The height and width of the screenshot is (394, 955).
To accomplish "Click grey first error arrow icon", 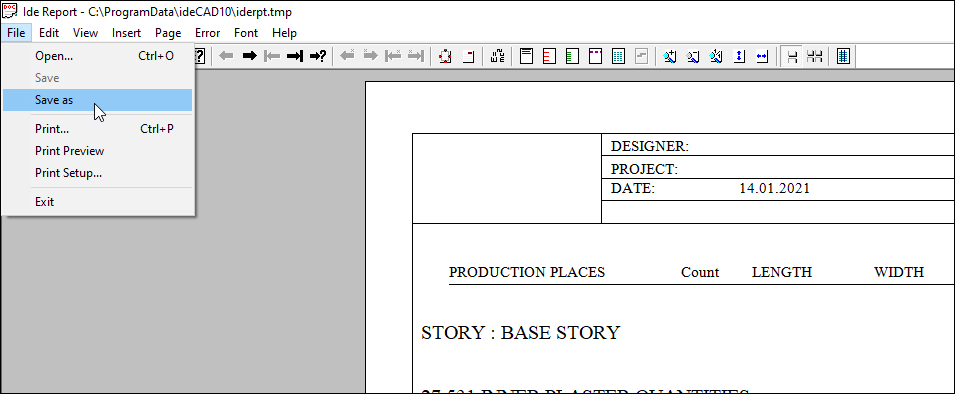I will pos(393,56).
